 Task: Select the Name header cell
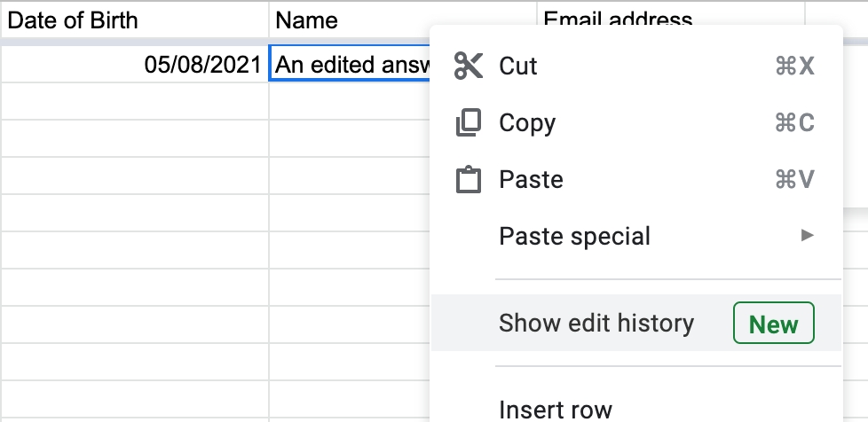401,20
